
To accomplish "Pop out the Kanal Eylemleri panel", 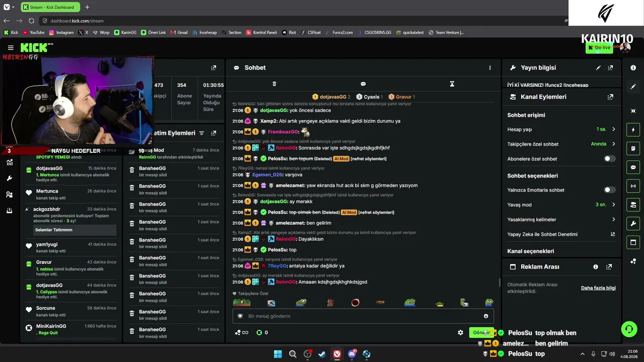I will pos(610,97).
